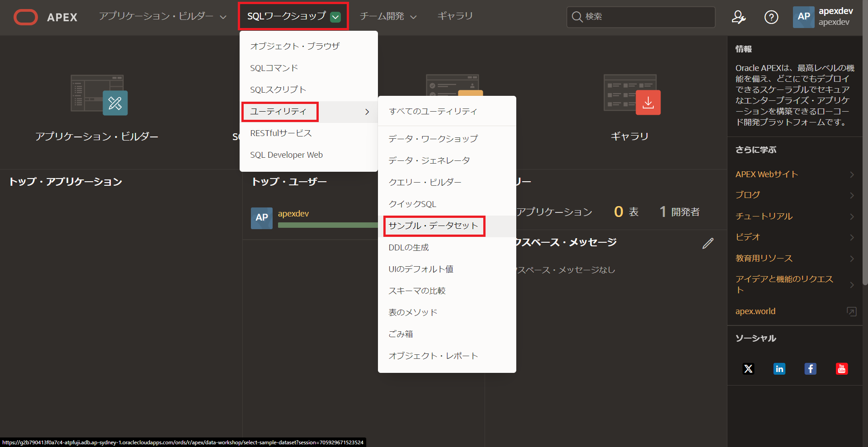The height and width of the screenshot is (447, 868).
Task: Click chevron next to チュートリアル
Action: (x=852, y=216)
